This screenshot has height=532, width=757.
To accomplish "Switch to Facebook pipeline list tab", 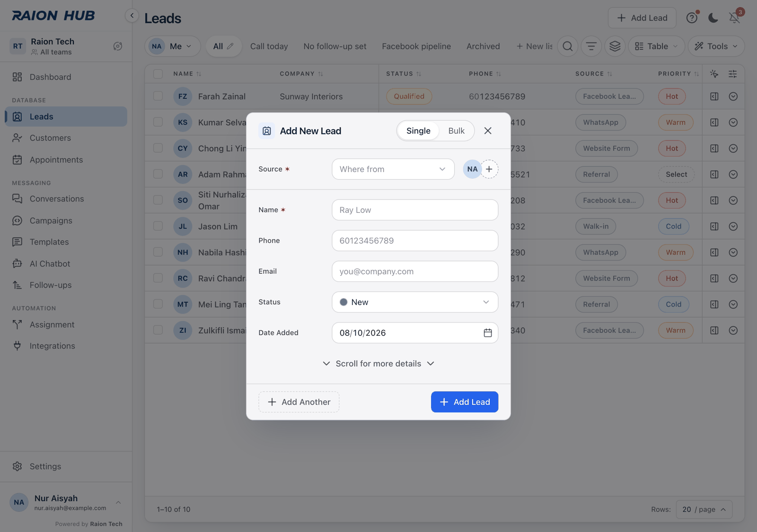I will tap(416, 46).
